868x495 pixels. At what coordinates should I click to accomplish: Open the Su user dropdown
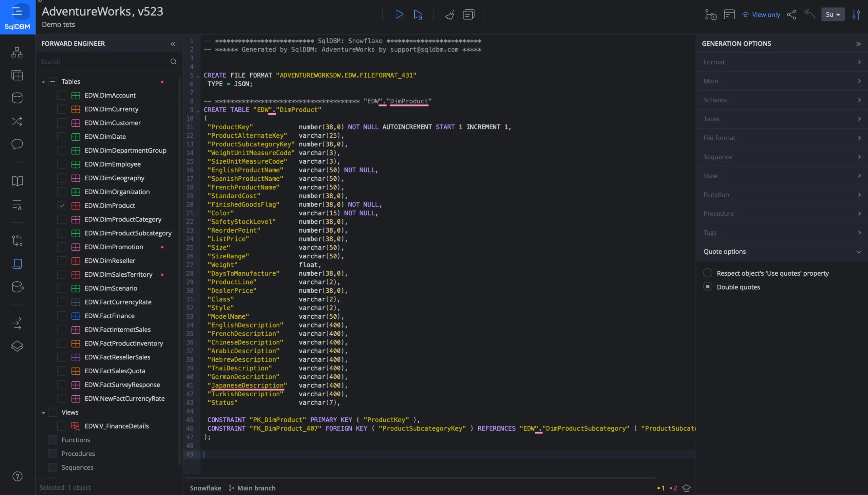click(x=833, y=14)
